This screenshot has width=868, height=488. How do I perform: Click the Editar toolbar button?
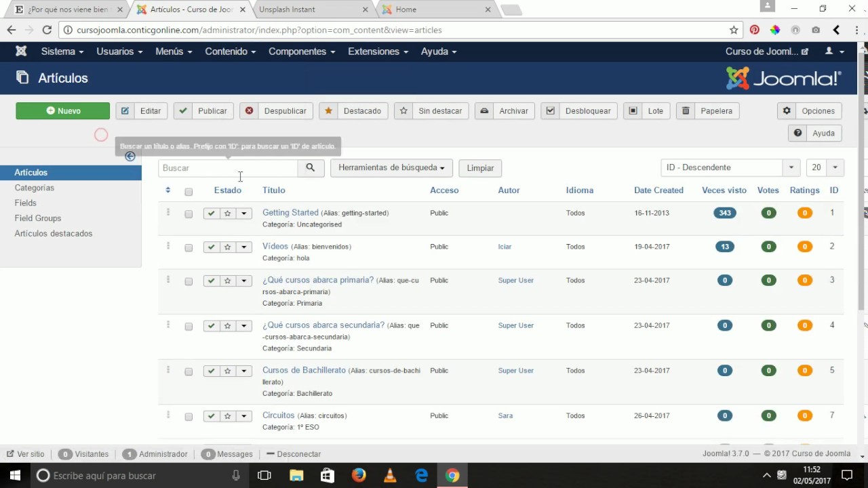pos(142,111)
